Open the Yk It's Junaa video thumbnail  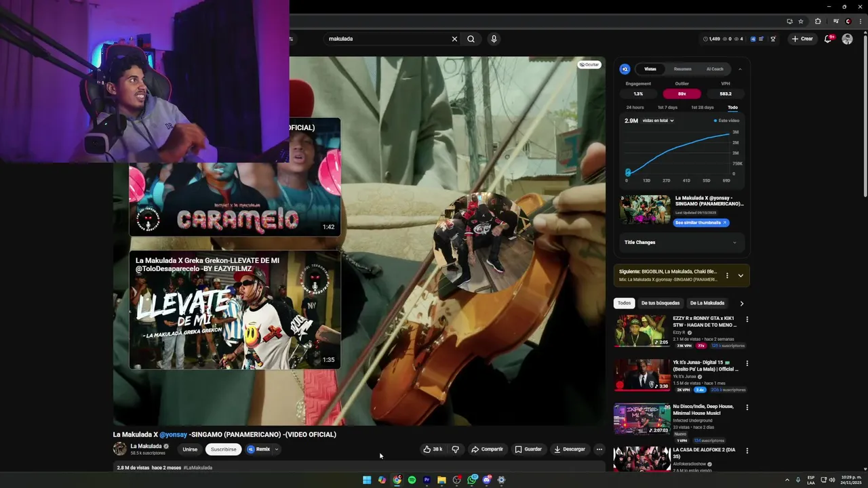[642, 375]
